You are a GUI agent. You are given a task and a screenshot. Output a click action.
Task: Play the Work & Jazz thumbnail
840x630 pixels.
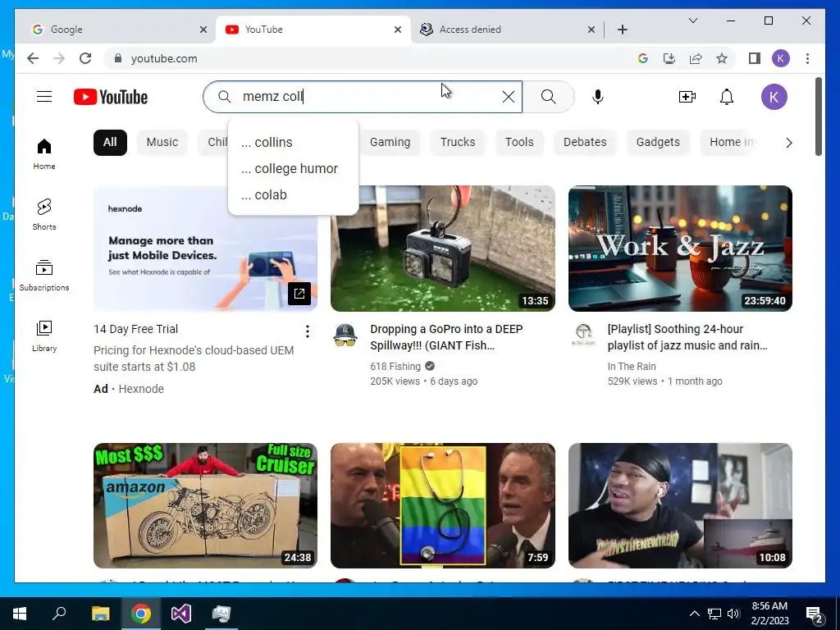[680, 249]
